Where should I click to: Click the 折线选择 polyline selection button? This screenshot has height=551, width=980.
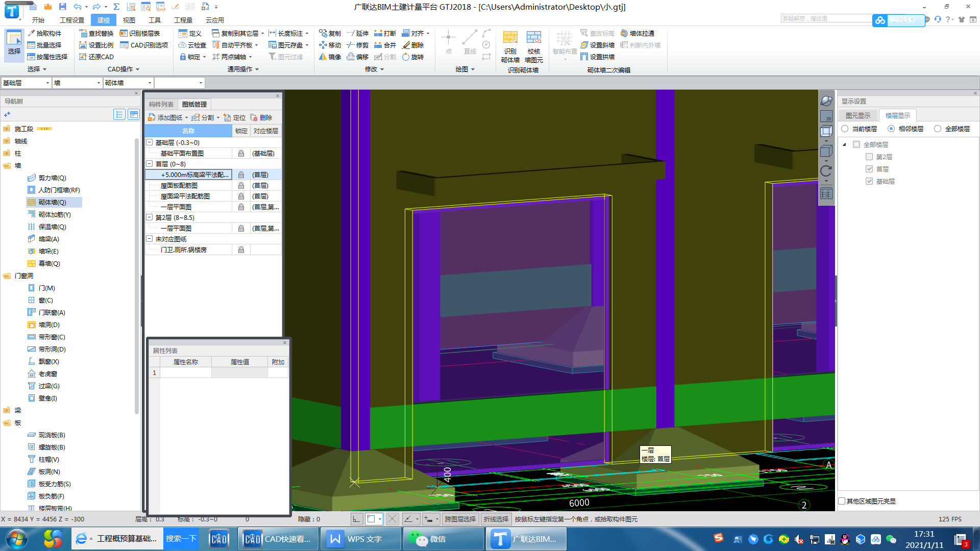click(x=496, y=519)
